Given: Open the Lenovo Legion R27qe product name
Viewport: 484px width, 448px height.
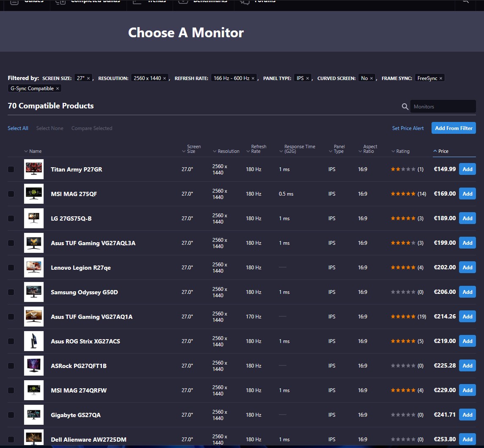Looking at the screenshot, I should [x=80, y=268].
